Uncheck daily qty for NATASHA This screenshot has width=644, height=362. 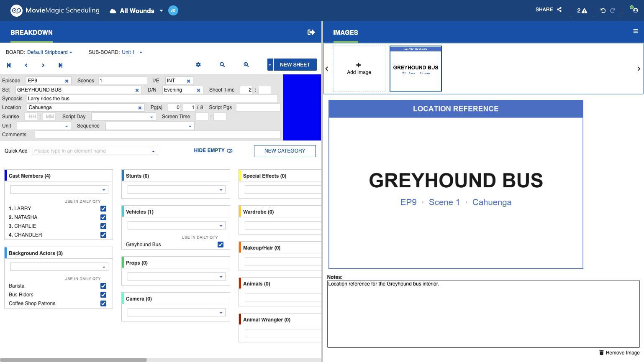click(103, 217)
